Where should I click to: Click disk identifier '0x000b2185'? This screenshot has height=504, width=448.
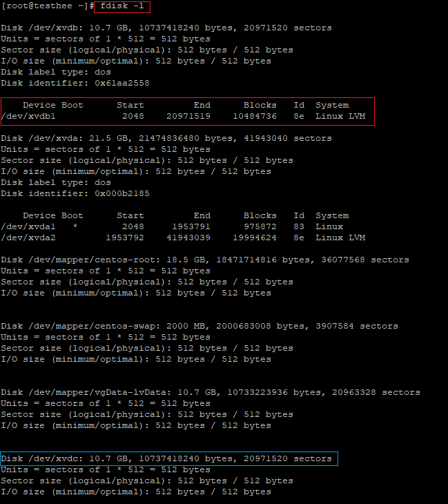[x=122, y=194]
